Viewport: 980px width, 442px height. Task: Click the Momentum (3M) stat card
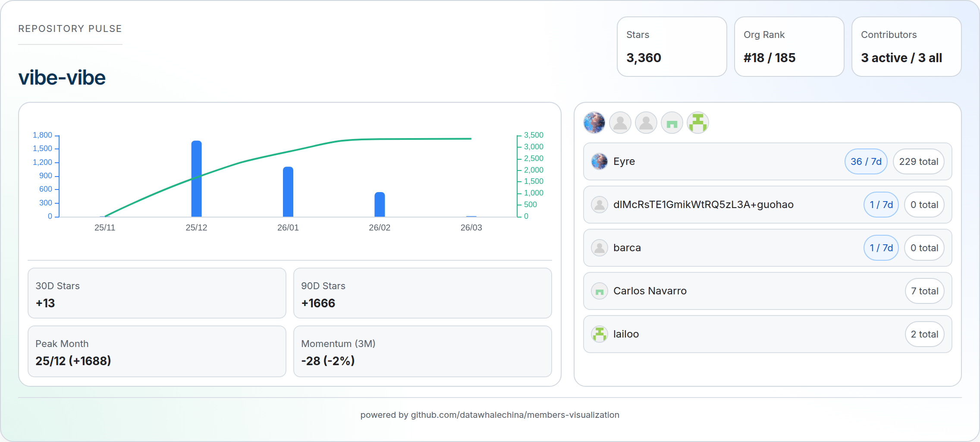pos(423,351)
